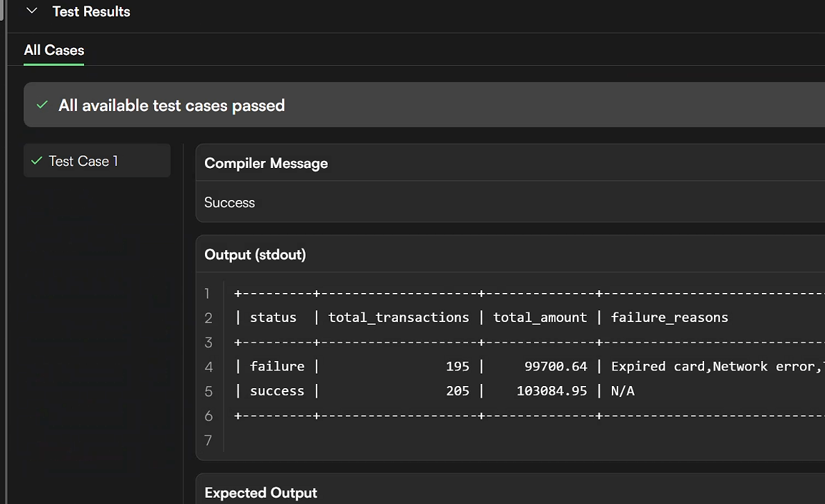Click the Compiler Message header
Viewport: 825px width, 504px height.
pos(266,164)
